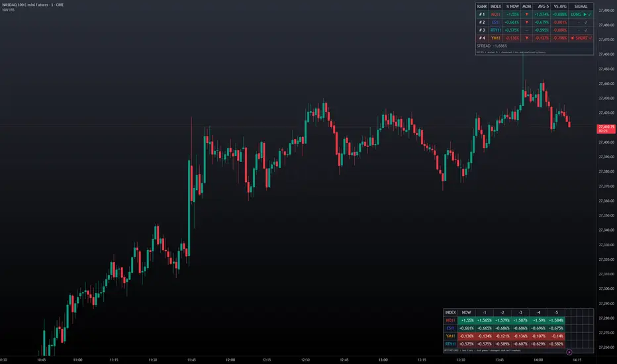
Task: Click NQ1! in the ranking table
Action: point(495,15)
